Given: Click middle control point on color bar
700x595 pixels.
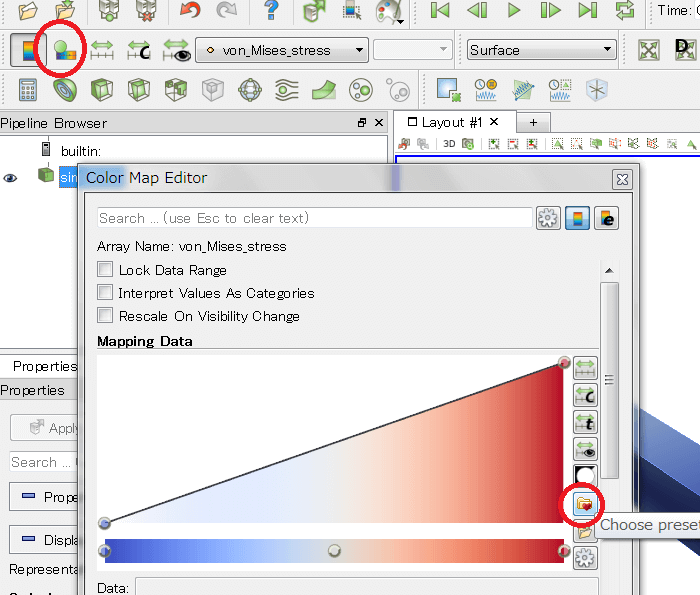Looking at the screenshot, I should [335, 551].
